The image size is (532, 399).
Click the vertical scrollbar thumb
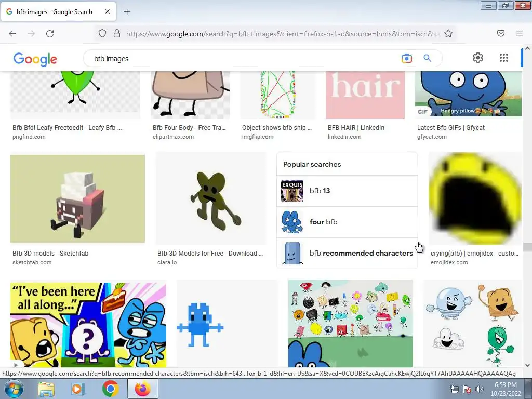[x=528, y=247]
